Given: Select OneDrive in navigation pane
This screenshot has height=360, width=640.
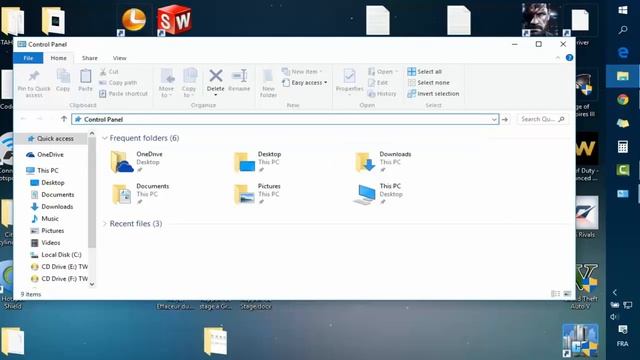Looking at the screenshot, I should click(x=45, y=155).
